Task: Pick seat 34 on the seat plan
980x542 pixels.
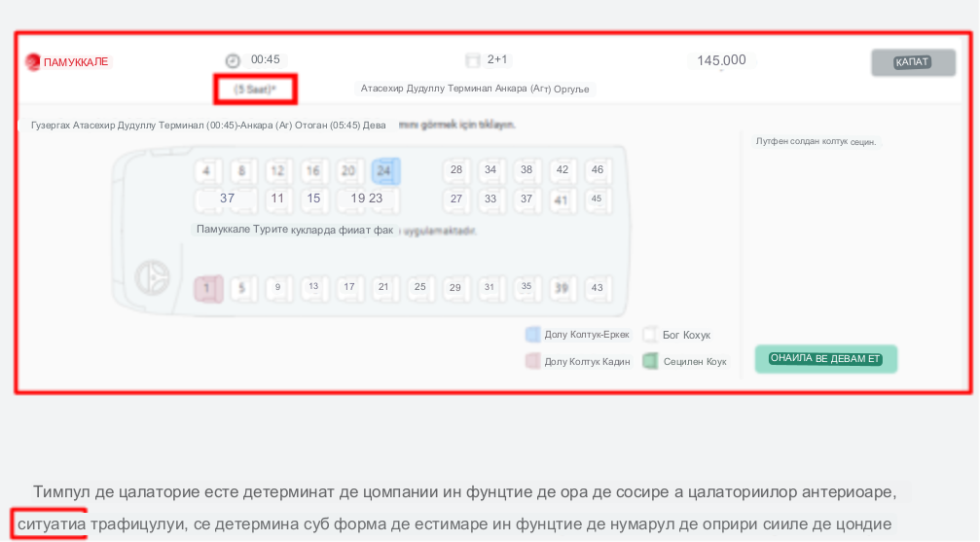Action: click(490, 169)
